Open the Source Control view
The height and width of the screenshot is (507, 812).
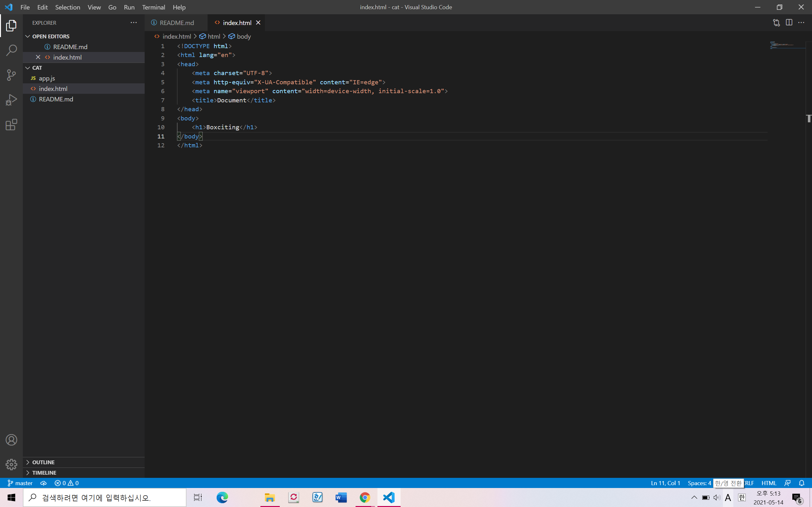click(11, 75)
